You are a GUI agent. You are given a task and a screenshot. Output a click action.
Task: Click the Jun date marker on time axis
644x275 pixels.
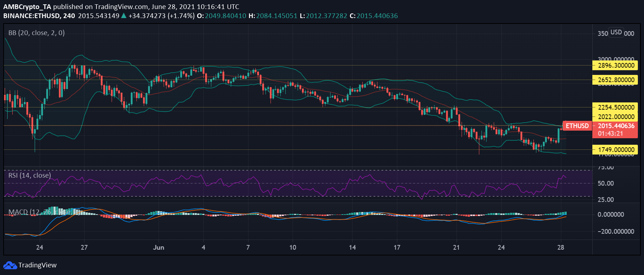click(x=159, y=247)
